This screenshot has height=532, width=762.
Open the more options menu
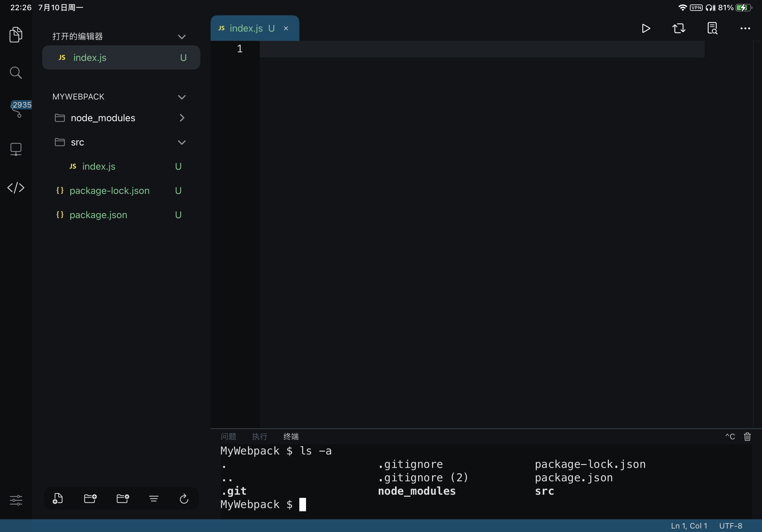745,28
